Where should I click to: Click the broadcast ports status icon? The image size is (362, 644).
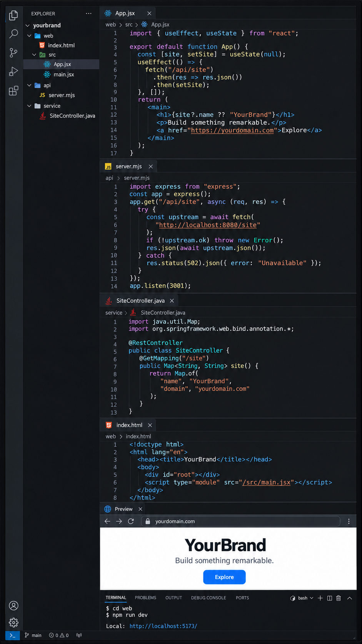(x=79, y=636)
